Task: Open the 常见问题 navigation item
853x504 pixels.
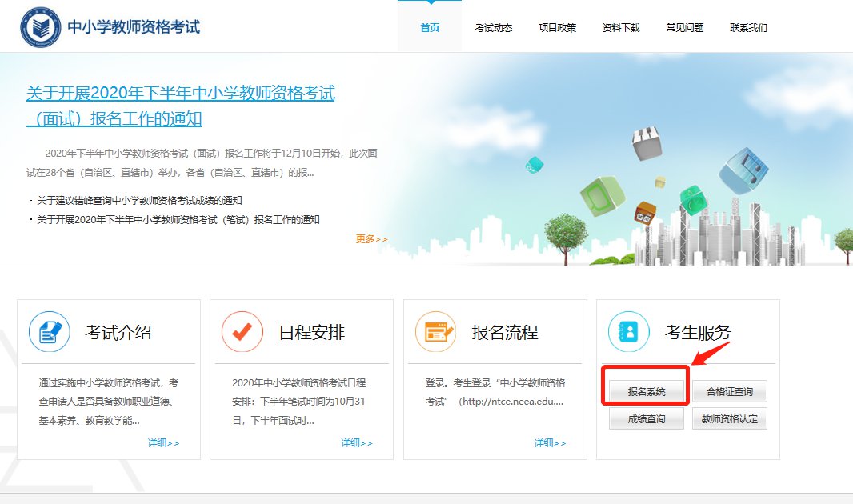Action: pos(685,28)
